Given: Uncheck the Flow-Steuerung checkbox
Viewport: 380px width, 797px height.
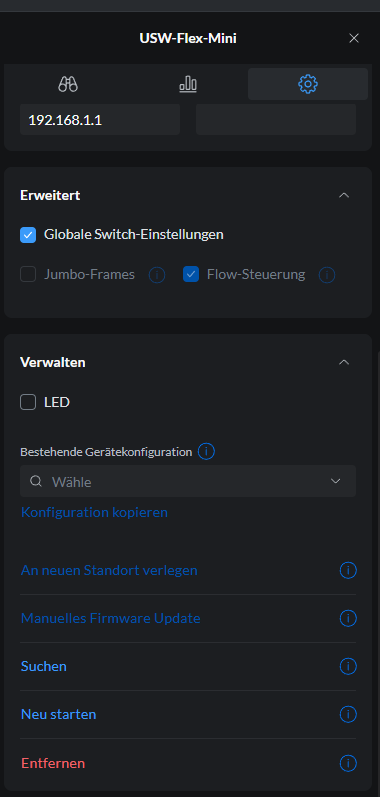Looking at the screenshot, I should tap(191, 275).
